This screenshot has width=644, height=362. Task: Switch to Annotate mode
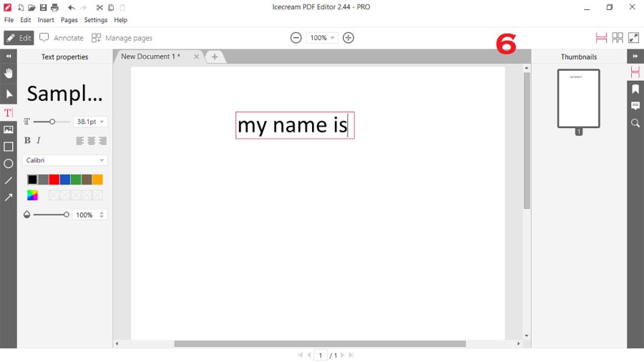62,38
